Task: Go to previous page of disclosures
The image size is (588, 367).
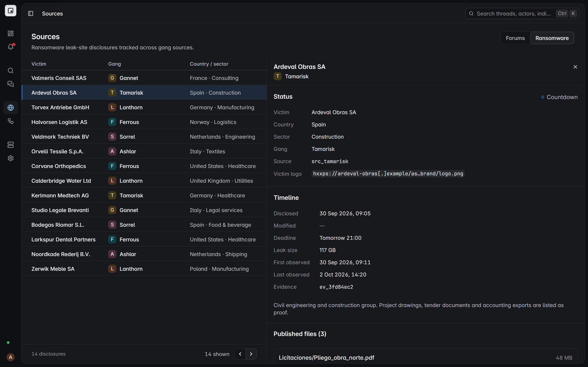Action: (240, 354)
